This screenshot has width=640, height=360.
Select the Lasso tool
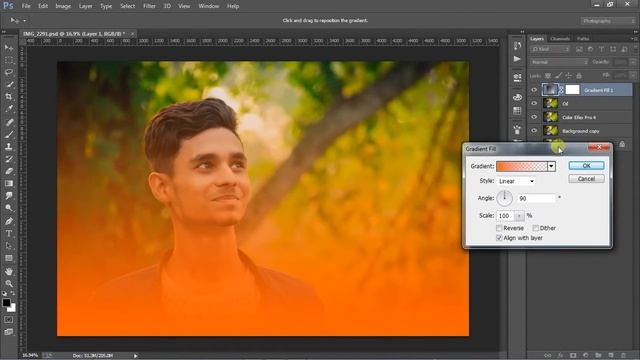[x=9, y=72]
